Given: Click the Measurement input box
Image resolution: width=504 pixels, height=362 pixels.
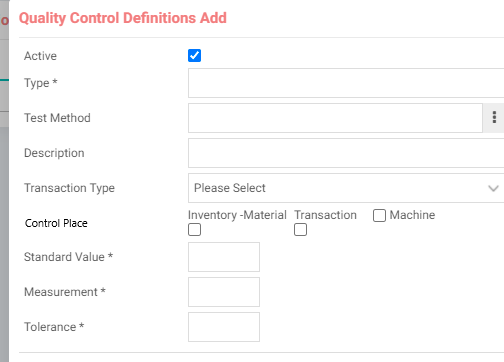Looking at the screenshot, I should pyautogui.click(x=224, y=292).
